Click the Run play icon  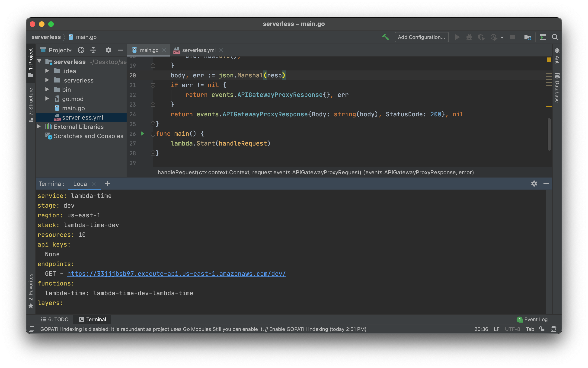tap(457, 37)
